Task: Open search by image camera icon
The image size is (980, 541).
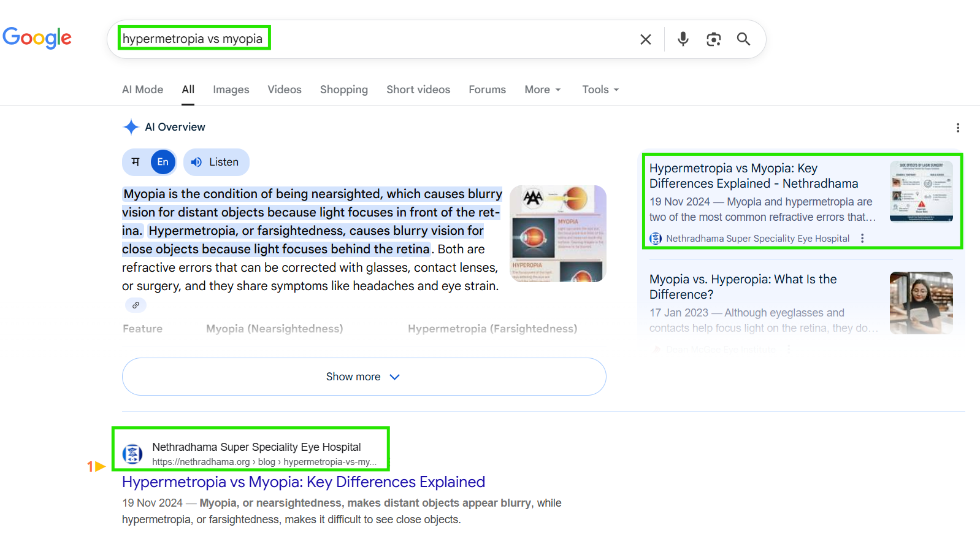Action: [713, 39]
